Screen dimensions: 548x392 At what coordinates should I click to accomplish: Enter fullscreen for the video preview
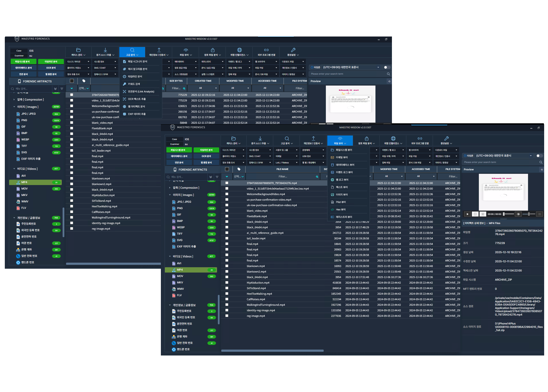[x=540, y=214]
